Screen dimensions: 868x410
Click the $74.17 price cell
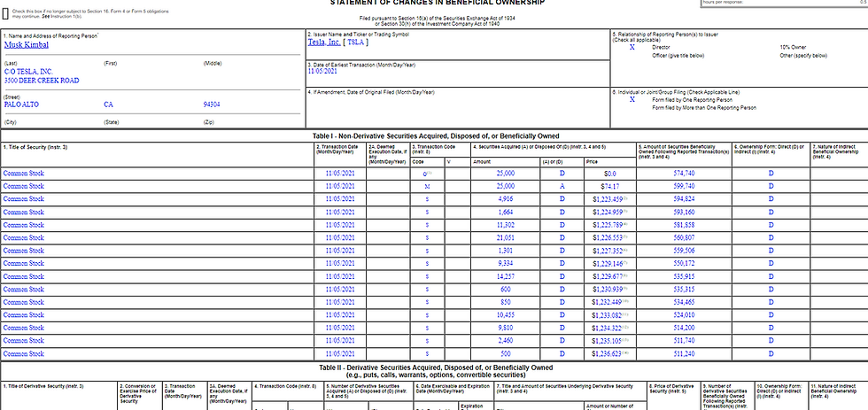[x=610, y=187]
